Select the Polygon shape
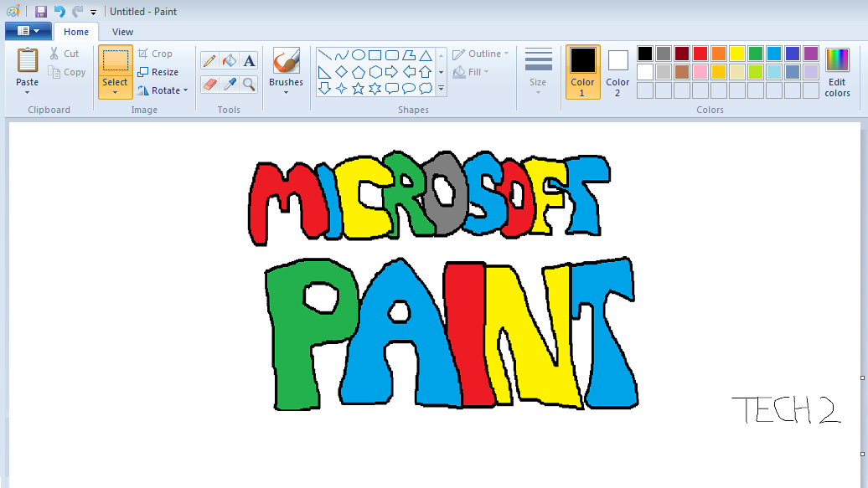This screenshot has height=488, width=868. click(409, 54)
